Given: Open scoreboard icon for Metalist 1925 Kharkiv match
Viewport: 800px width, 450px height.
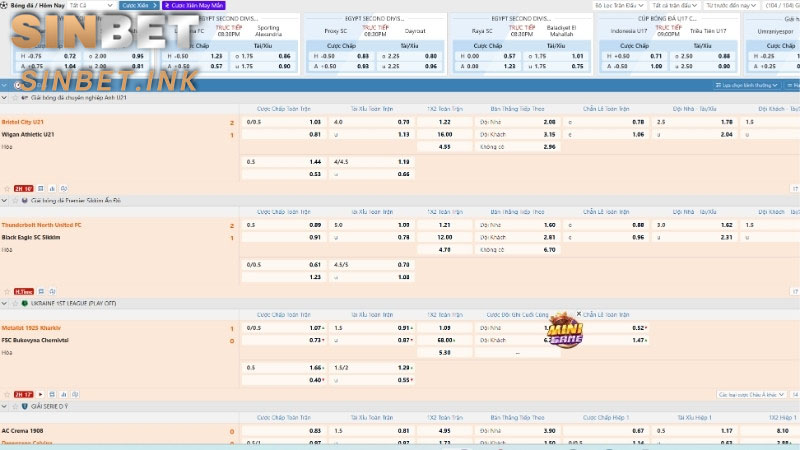Looking at the screenshot, I should 52,394.
